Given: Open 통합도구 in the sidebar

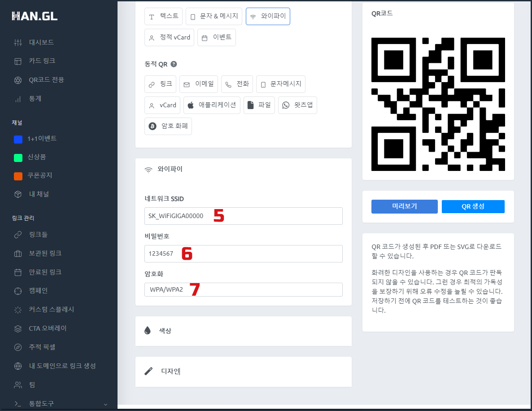Looking at the screenshot, I should [41, 403].
